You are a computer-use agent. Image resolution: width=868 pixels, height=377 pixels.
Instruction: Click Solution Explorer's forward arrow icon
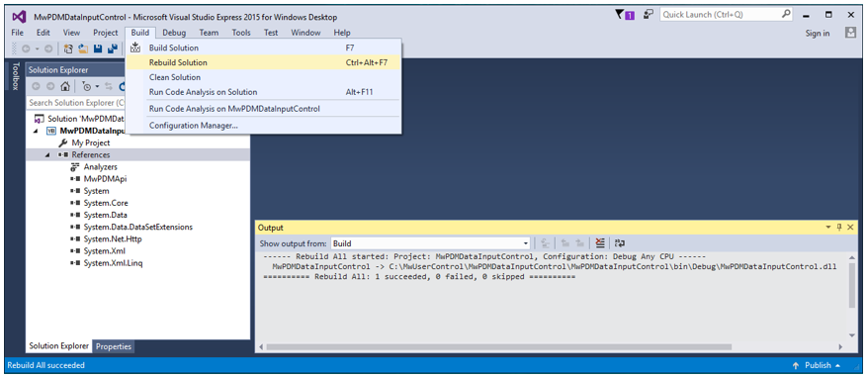(50, 86)
